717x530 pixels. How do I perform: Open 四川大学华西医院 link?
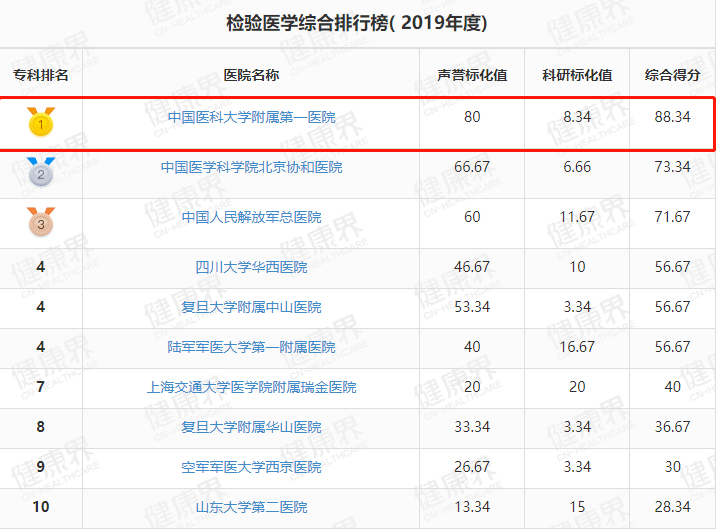(251, 267)
